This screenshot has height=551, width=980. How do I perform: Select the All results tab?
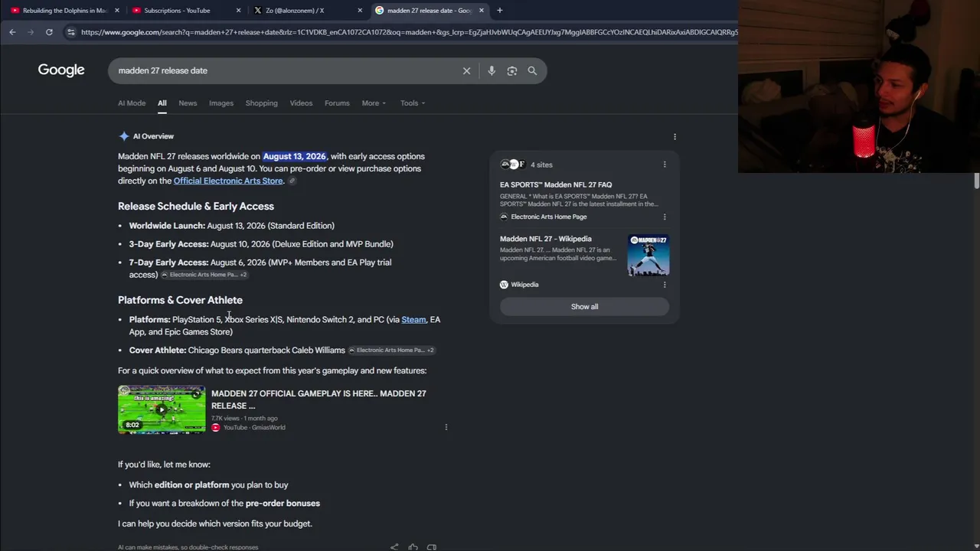click(162, 103)
